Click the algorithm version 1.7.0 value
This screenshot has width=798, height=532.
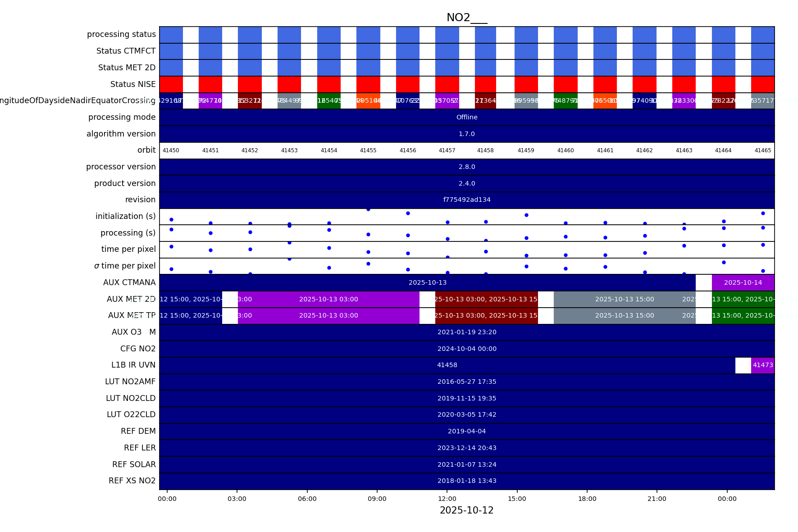(466, 134)
